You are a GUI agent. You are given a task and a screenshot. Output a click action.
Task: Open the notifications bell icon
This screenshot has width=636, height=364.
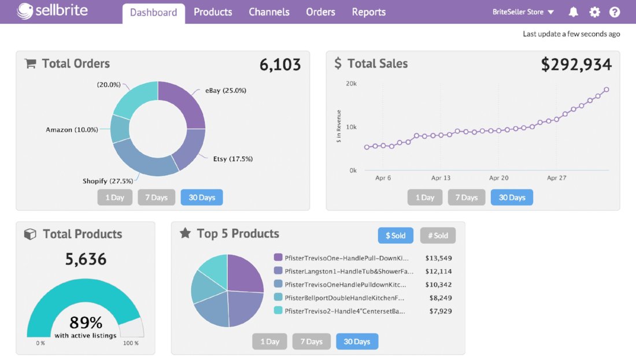click(x=574, y=12)
